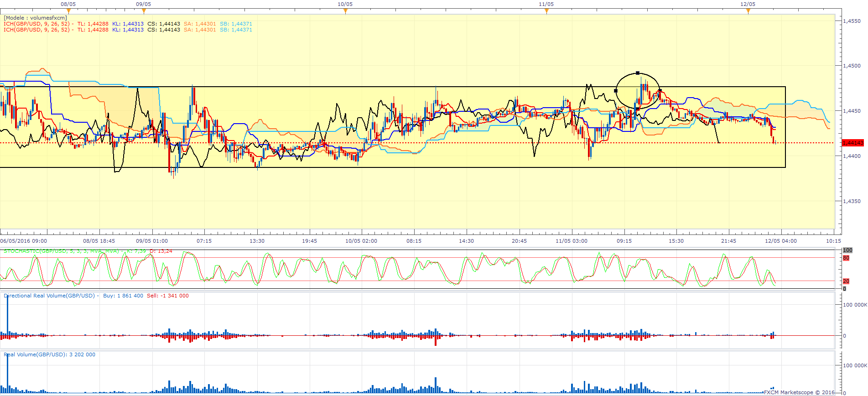This screenshot has width=868, height=396.
Task: Click 100 000K on the Directional Real Volume axis
Action: pyautogui.click(x=855, y=305)
